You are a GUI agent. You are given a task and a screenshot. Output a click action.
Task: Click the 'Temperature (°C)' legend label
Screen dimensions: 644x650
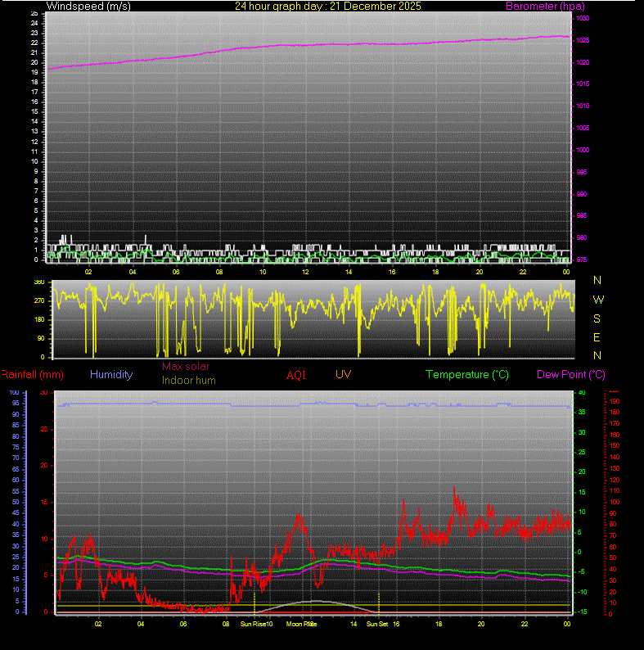coord(467,375)
